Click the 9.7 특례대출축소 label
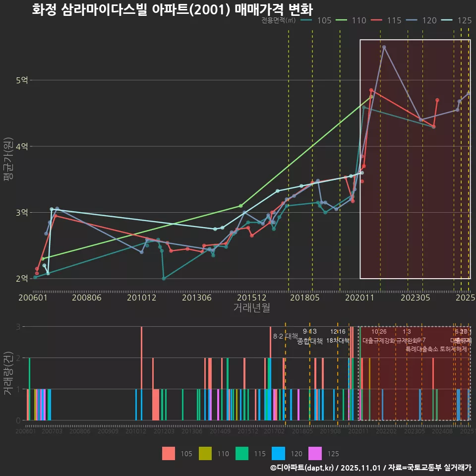Viewport: 476px width, 476px height. click(x=421, y=344)
